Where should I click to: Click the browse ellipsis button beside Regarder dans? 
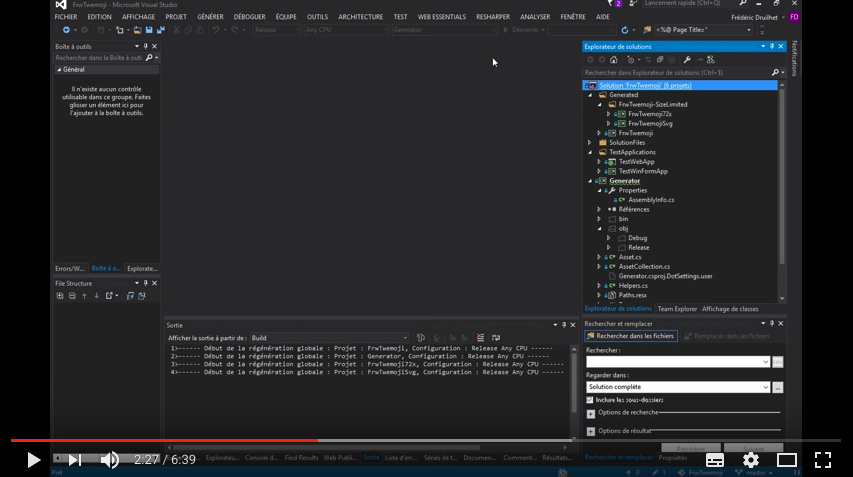778,387
